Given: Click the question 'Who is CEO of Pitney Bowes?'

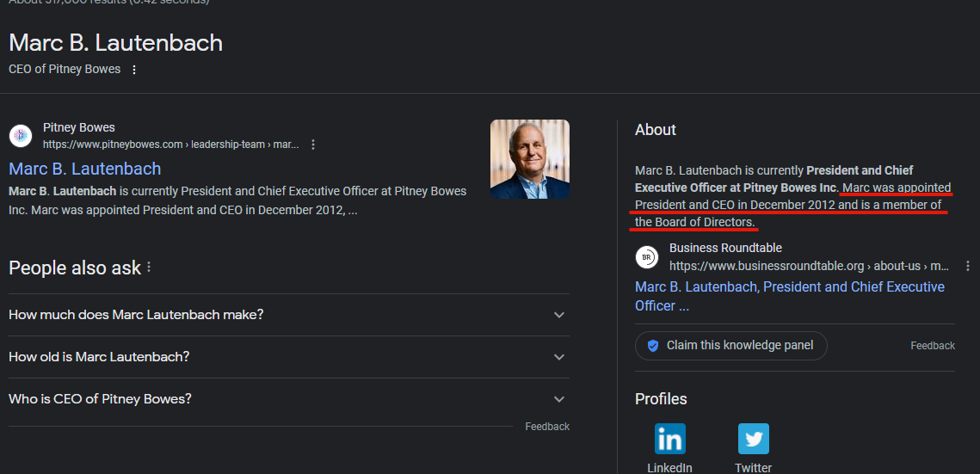Looking at the screenshot, I should click(100, 399).
